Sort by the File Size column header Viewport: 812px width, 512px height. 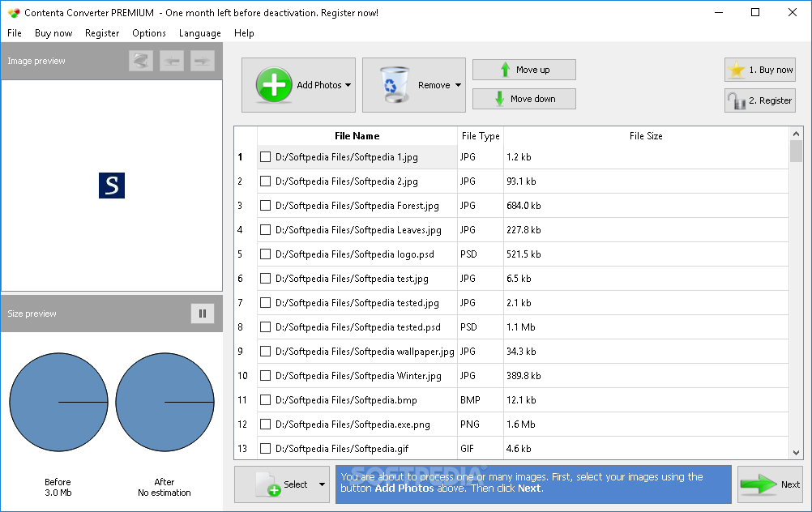coord(646,135)
